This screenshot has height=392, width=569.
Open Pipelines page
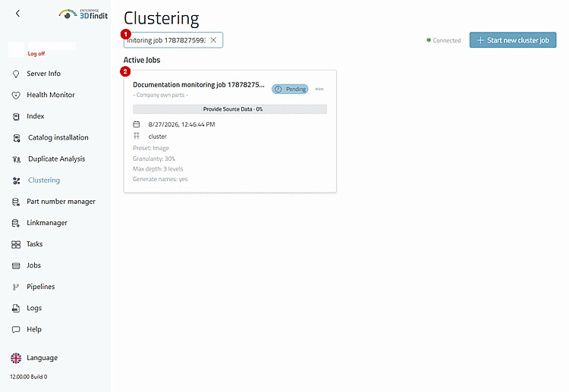point(41,287)
